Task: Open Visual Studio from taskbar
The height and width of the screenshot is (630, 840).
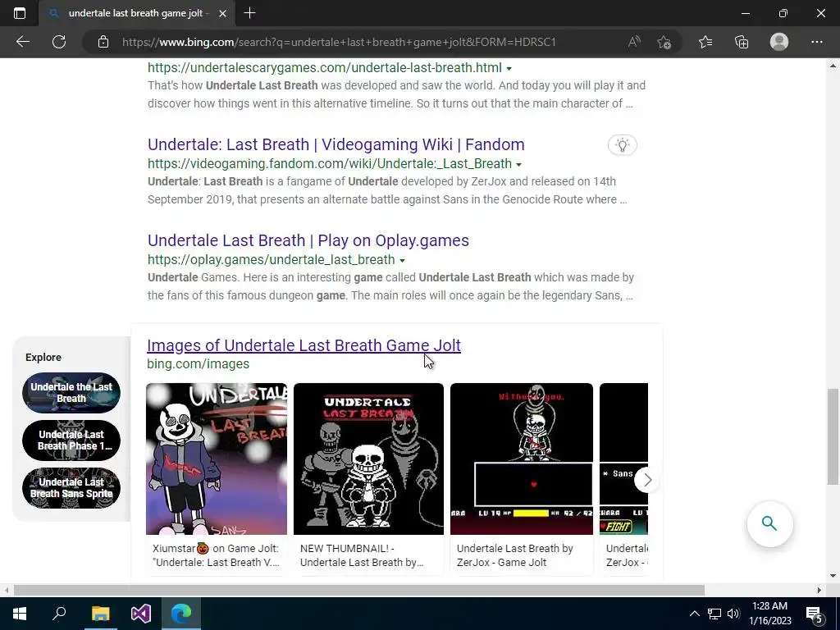Action: click(x=141, y=614)
